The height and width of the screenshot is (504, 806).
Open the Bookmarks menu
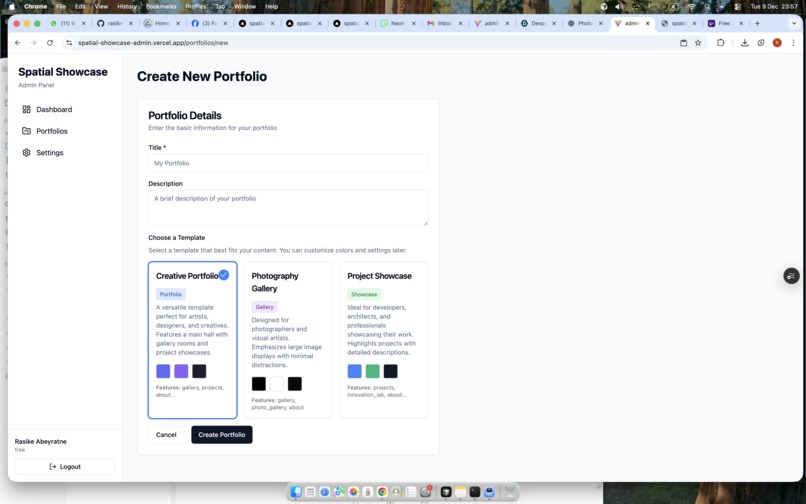point(161,7)
